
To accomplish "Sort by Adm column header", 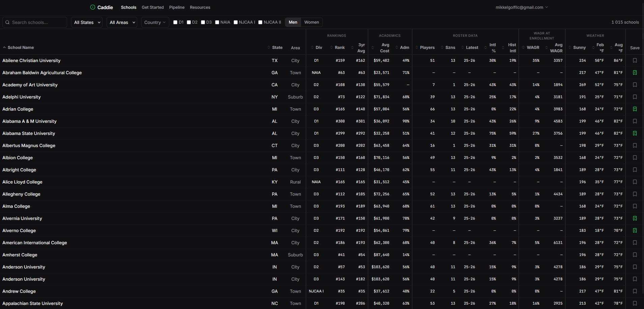I will click(402, 48).
